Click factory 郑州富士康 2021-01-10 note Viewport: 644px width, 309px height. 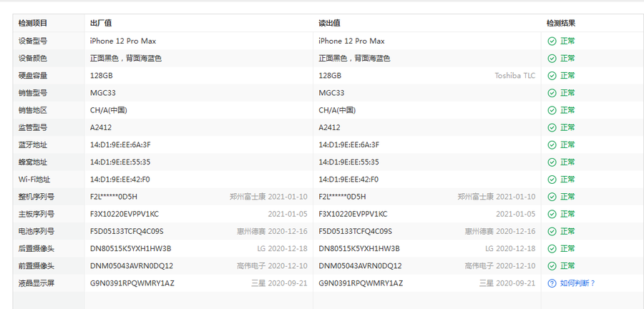[x=268, y=197]
